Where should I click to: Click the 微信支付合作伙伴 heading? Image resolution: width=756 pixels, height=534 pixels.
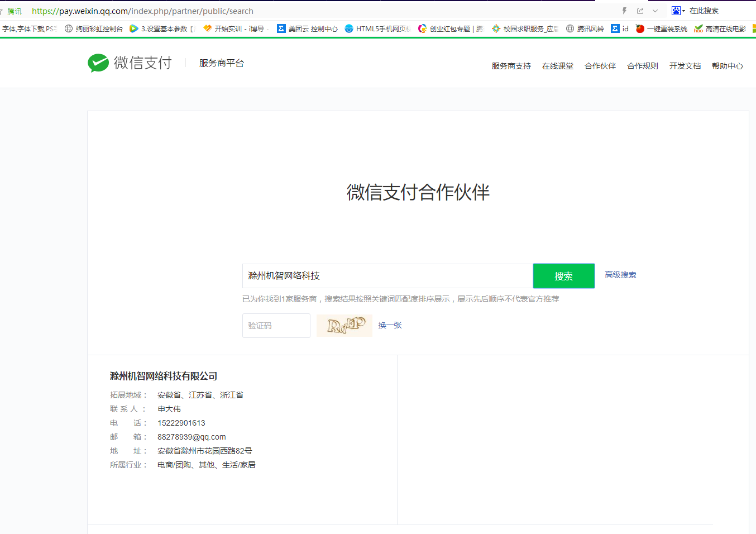click(x=418, y=192)
